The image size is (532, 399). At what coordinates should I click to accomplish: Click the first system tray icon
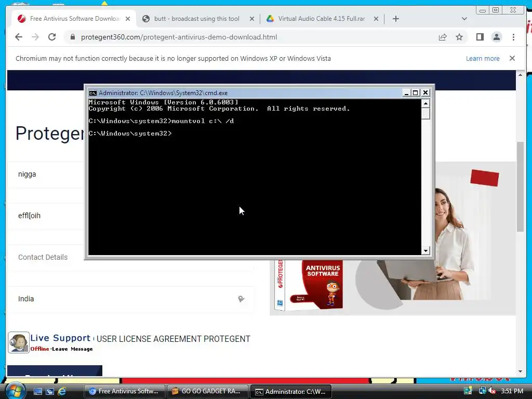468,391
